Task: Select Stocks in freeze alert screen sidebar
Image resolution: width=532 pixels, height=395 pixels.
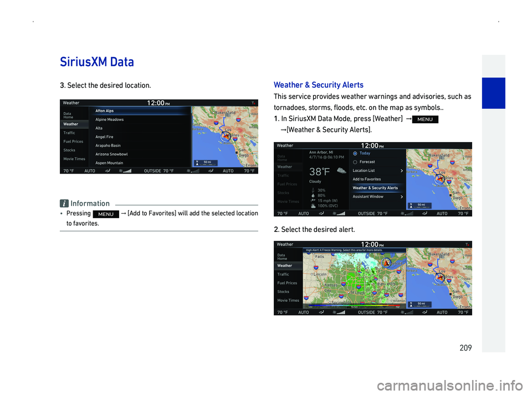Action: pyautogui.click(x=283, y=292)
